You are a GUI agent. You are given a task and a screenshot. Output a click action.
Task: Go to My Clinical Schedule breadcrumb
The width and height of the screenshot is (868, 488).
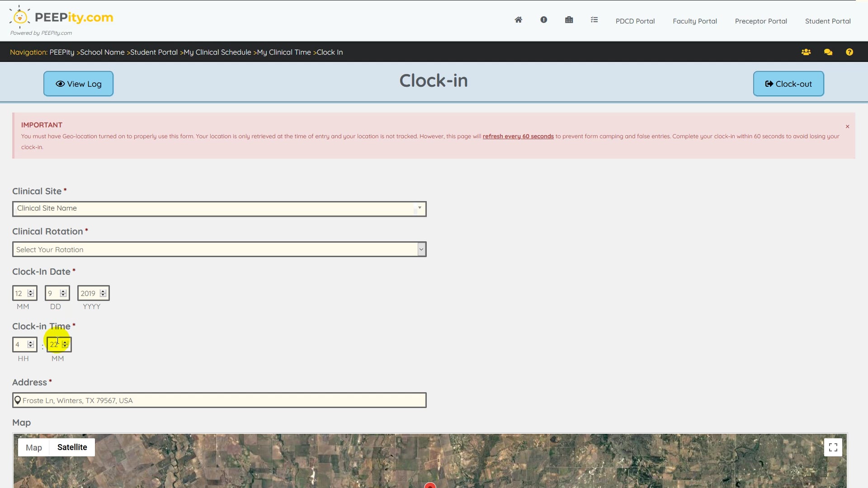(217, 52)
